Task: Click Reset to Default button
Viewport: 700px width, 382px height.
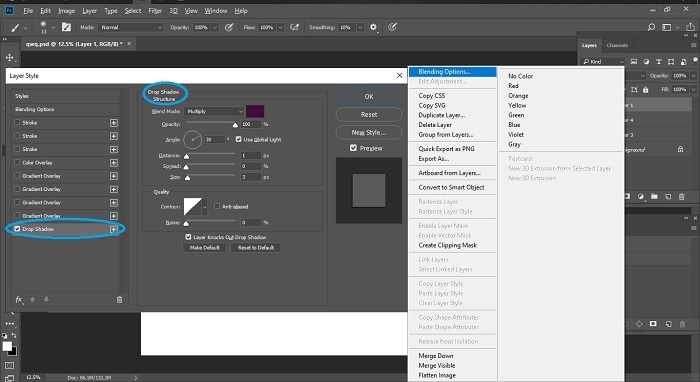Action: [x=256, y=248]
